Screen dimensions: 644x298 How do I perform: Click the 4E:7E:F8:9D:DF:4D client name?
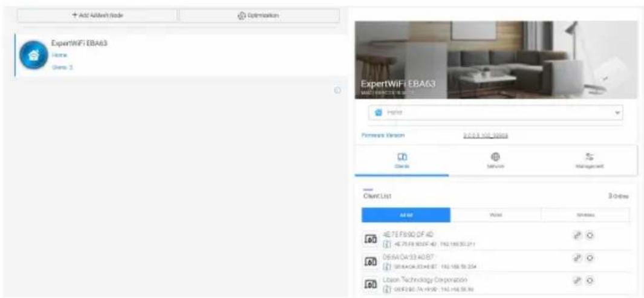tap(408, 235)
